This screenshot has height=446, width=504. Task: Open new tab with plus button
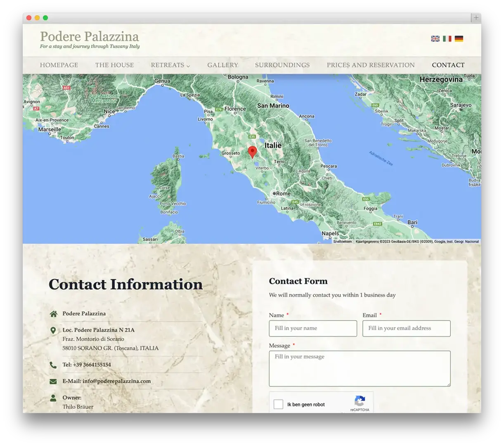pos(476,18)
